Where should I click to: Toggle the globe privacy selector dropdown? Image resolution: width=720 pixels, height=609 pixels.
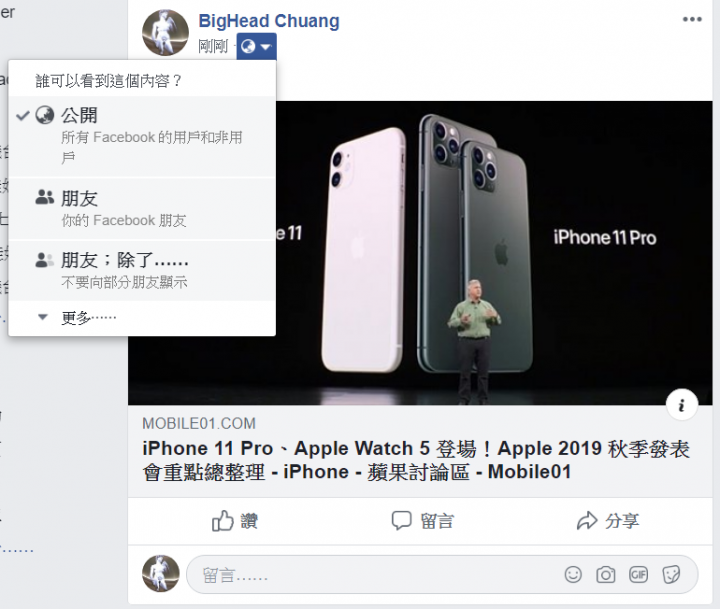coord(256,46)
